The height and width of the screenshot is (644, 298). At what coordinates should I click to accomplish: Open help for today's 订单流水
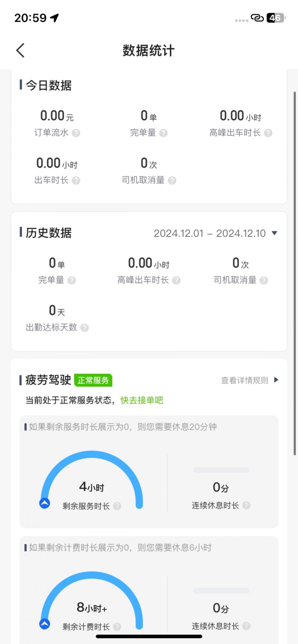coord(76,133)
